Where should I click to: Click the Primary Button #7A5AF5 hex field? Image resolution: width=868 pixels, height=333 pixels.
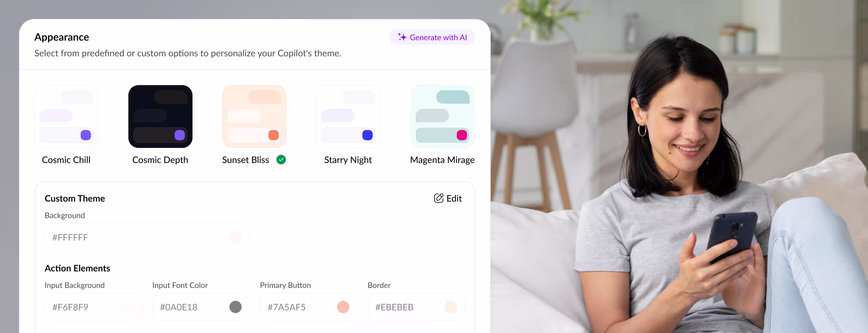point(308,307)
